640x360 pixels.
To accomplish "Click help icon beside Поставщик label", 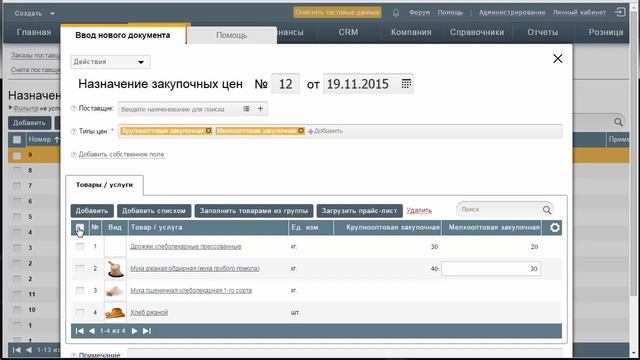I will click(73, 109).
